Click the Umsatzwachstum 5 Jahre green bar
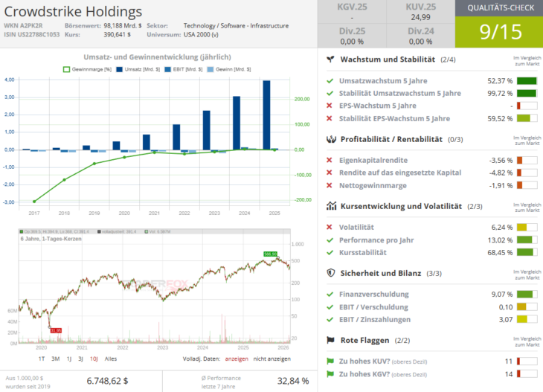This screenshot has width=543, height=392. (527, 80)
